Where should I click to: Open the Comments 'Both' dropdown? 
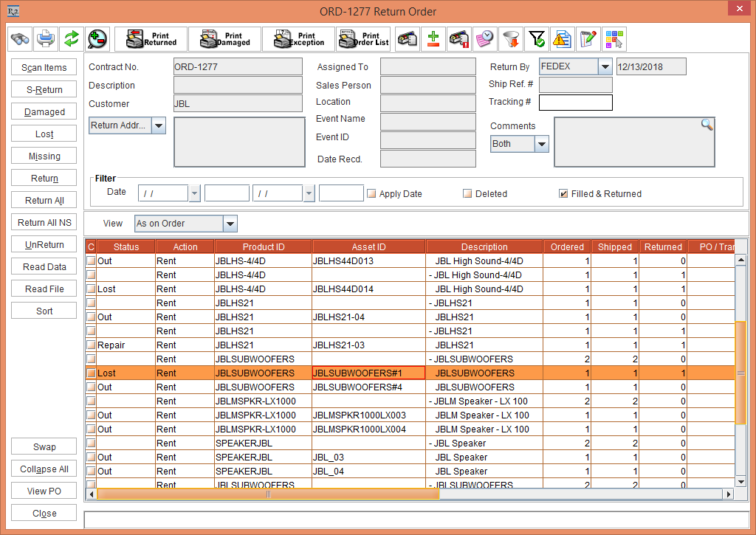click(x=541, y=144)
